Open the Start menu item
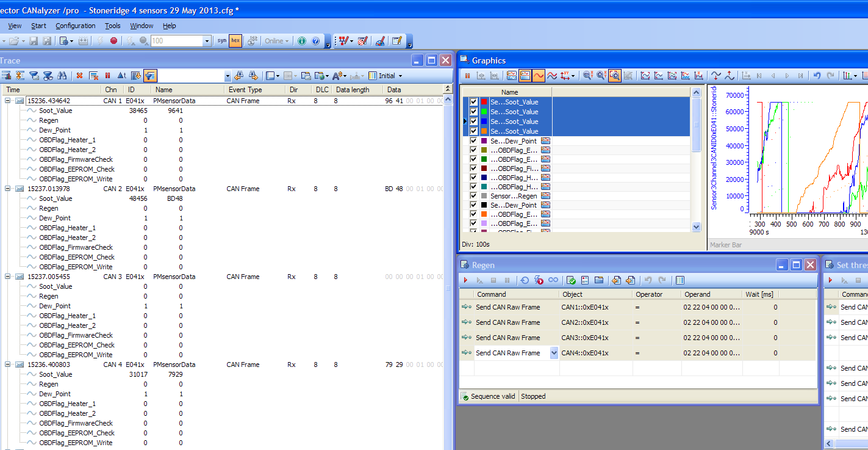 click(38, 26)
